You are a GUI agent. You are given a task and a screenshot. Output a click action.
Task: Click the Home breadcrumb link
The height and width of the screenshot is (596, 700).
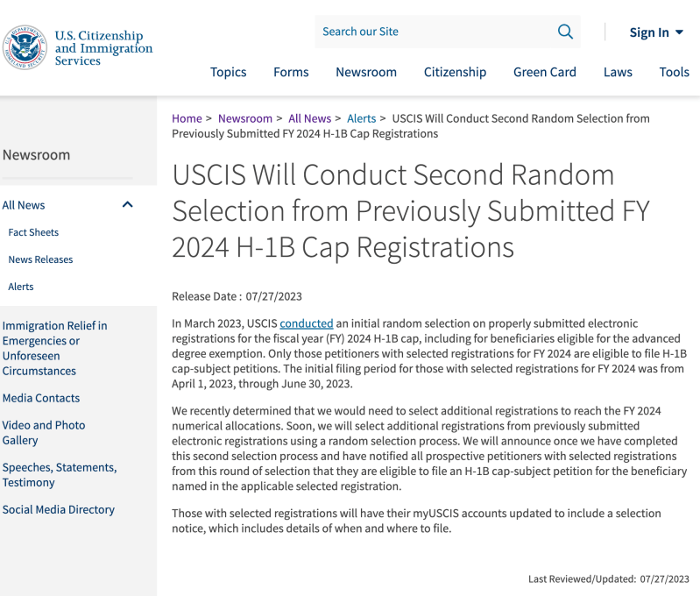pyautogui.click(x=187, y=118)
